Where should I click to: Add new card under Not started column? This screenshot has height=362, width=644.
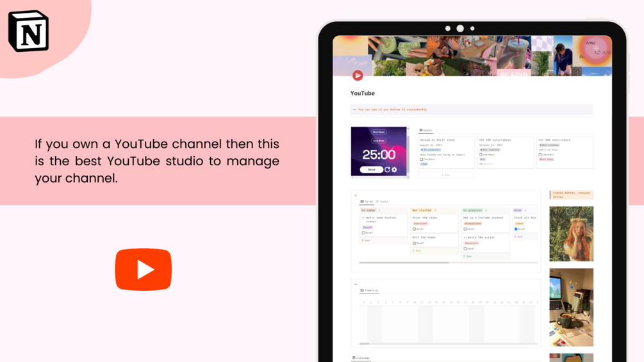point(417,251)
